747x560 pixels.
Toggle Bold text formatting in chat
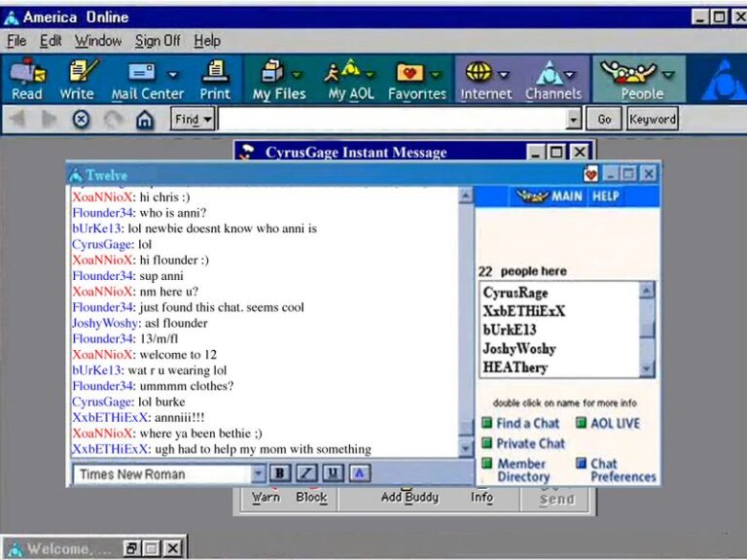point(280,472)
